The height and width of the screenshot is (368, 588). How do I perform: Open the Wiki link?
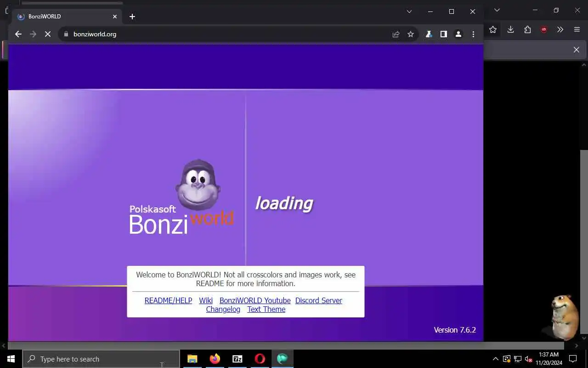tap(206, 300)
